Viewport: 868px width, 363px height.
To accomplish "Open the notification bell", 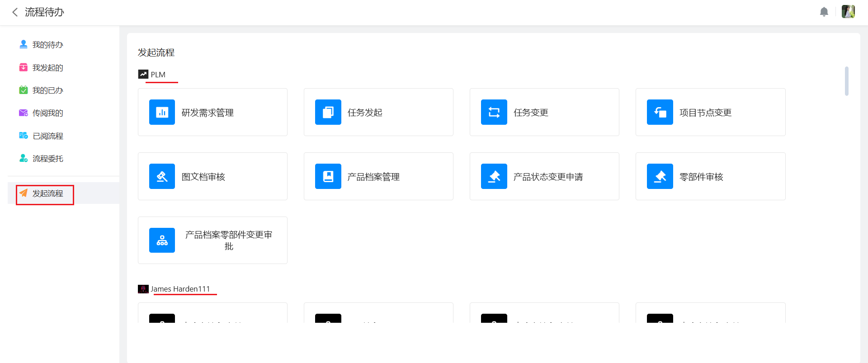I will click(824, 12).
